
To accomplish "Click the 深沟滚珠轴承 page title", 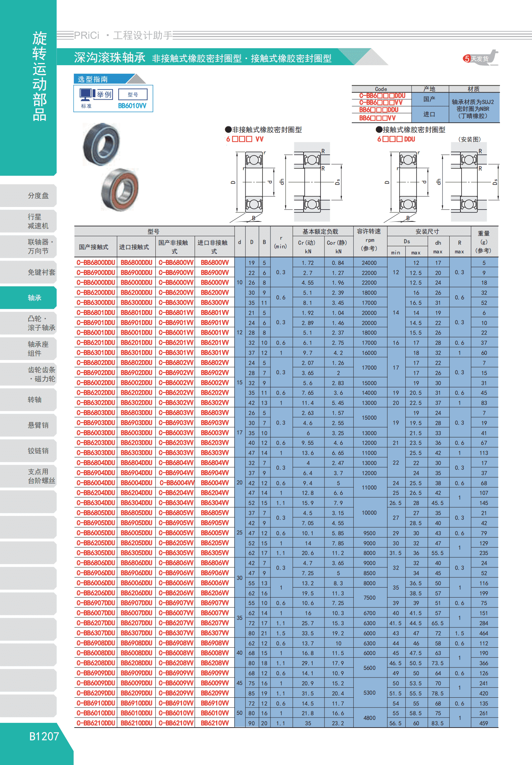I will 110,57.
